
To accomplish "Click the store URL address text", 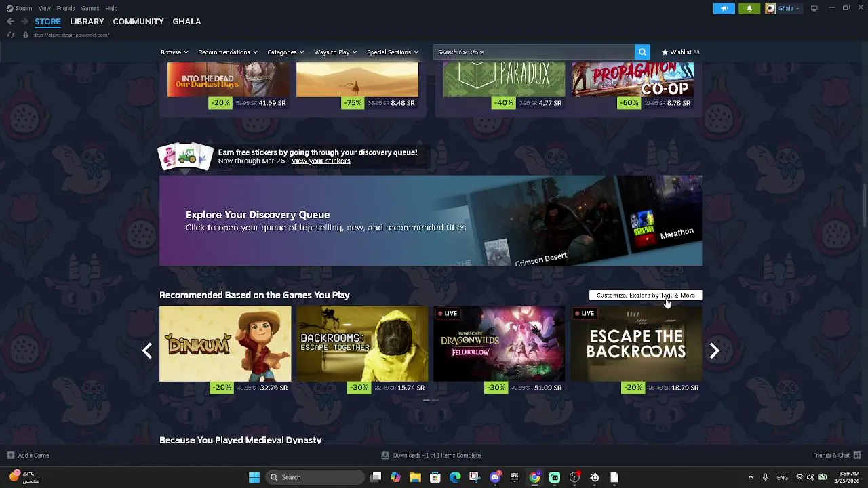I will [x=71, y=35].
